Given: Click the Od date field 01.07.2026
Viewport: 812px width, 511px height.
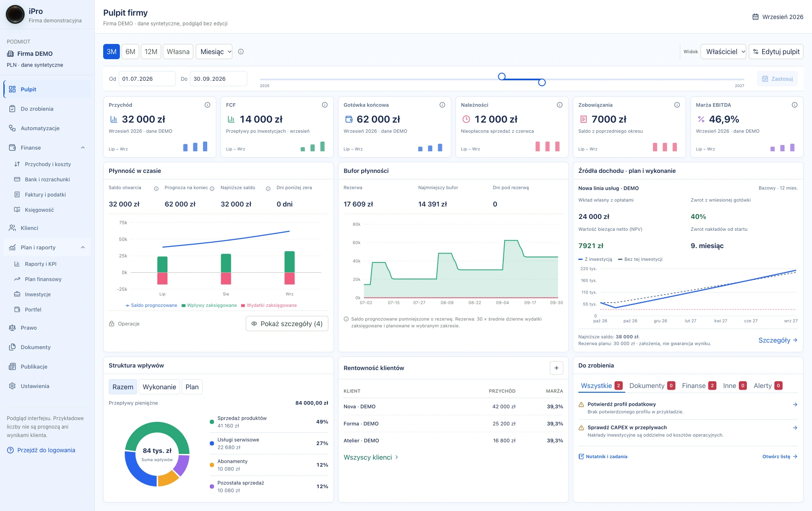Looking at the screenshot, I should 147,79.
